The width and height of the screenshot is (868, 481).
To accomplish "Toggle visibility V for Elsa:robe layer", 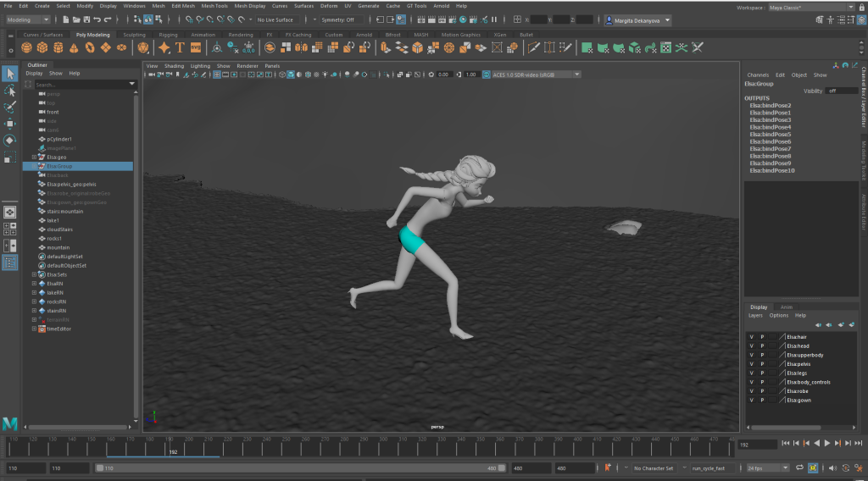I will [751, 391].
